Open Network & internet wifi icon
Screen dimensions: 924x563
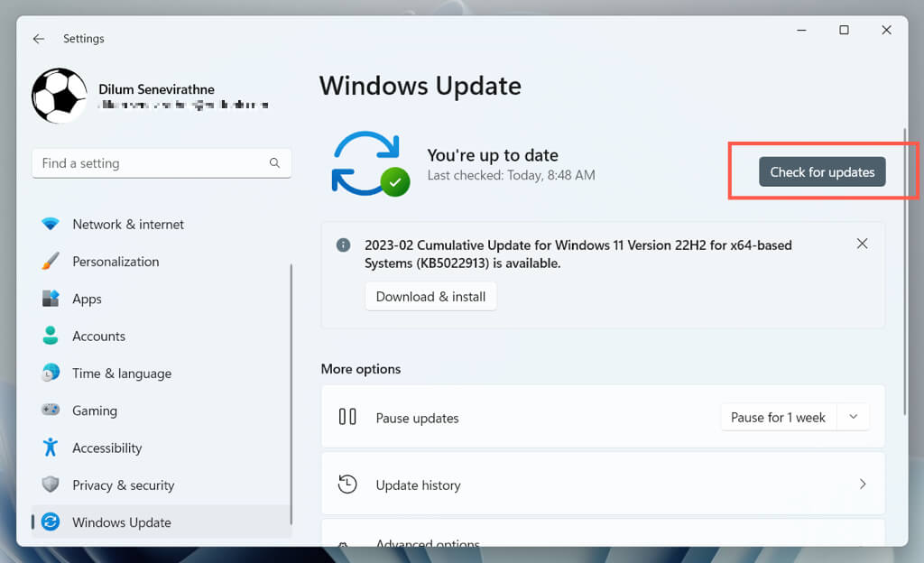coord(51,225)
